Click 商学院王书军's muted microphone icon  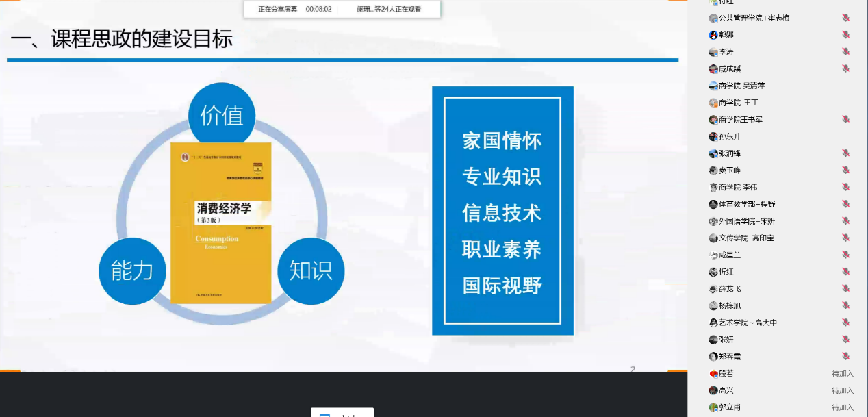[x=845, y=119]
